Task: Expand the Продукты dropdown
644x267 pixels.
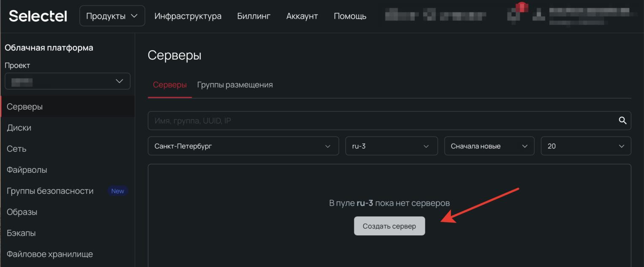Action: (112, 16)
